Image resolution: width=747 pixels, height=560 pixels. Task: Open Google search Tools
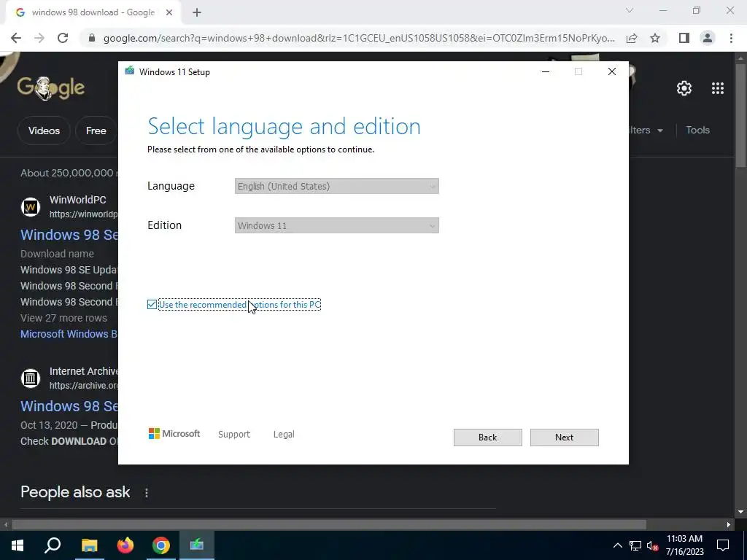tap(697, 130)
